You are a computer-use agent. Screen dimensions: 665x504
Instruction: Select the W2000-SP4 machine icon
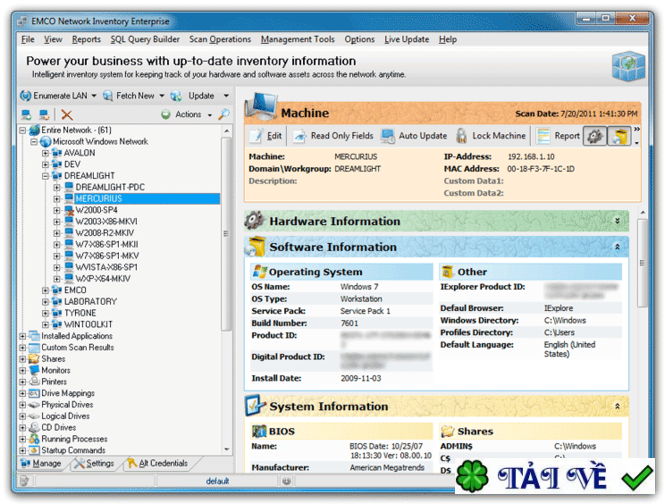pyautogui.click(x=69, y=210)
